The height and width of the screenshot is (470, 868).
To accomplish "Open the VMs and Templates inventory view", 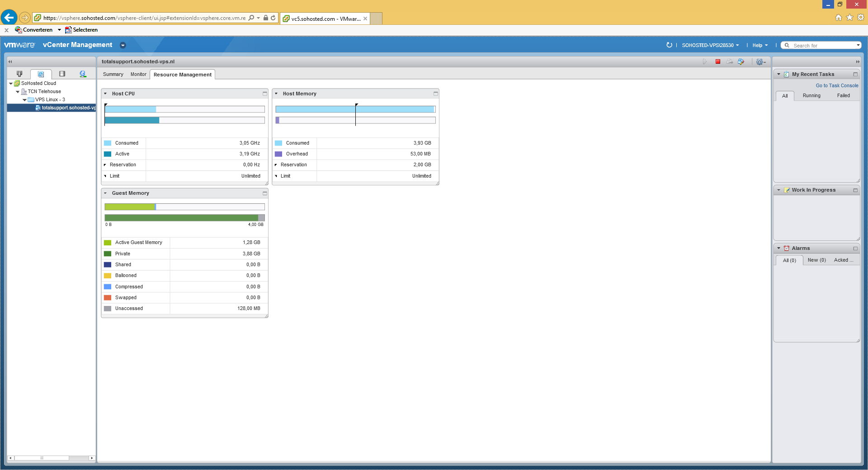I will [x=41, y=74].
